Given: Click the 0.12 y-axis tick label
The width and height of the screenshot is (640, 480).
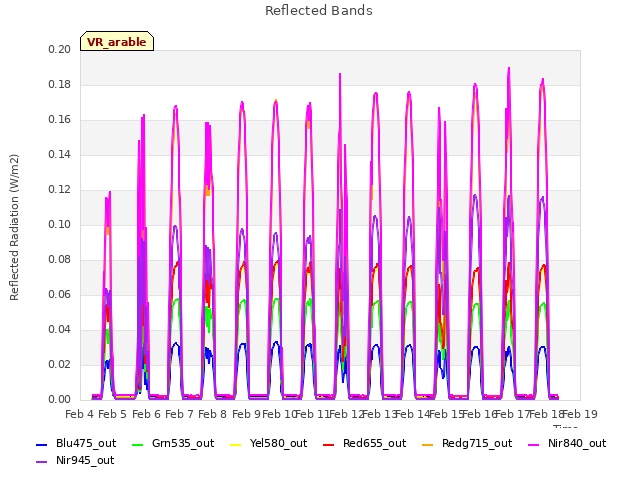Looking at the screenshot, I should (x=60, y=189).
